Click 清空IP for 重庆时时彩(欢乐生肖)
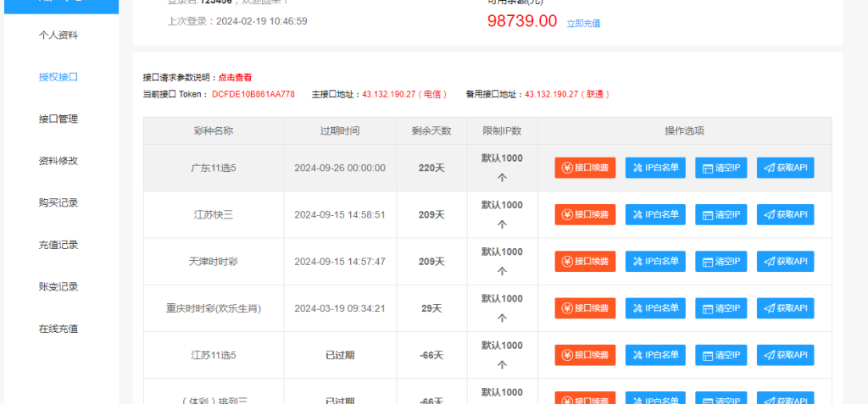Image resolution: width=868 pixels, height=404 pixels. click(721, 308)
